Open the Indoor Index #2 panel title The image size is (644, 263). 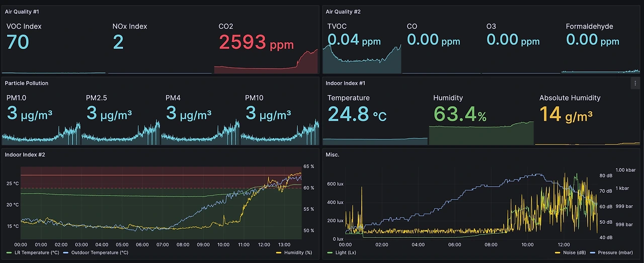pyautogui.click(x=25, y=154)
